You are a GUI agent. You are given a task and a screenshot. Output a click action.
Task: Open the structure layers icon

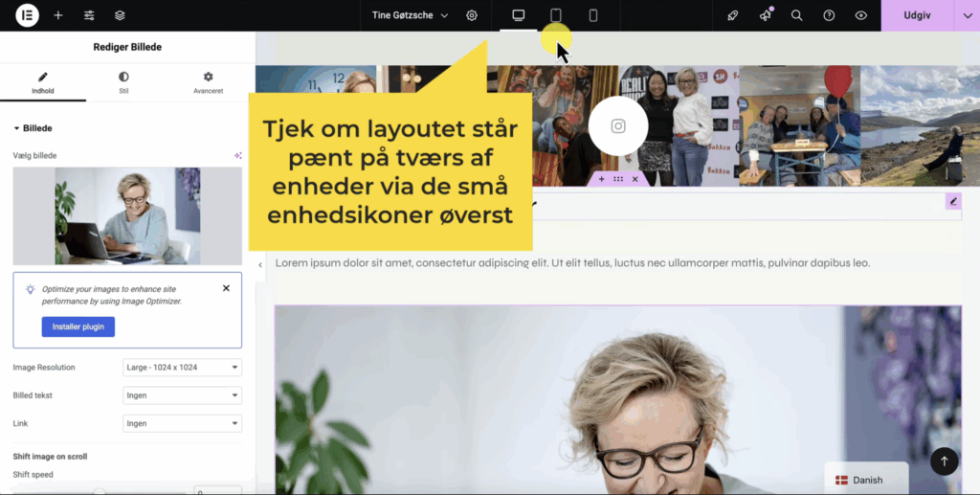tap(120, 15)
